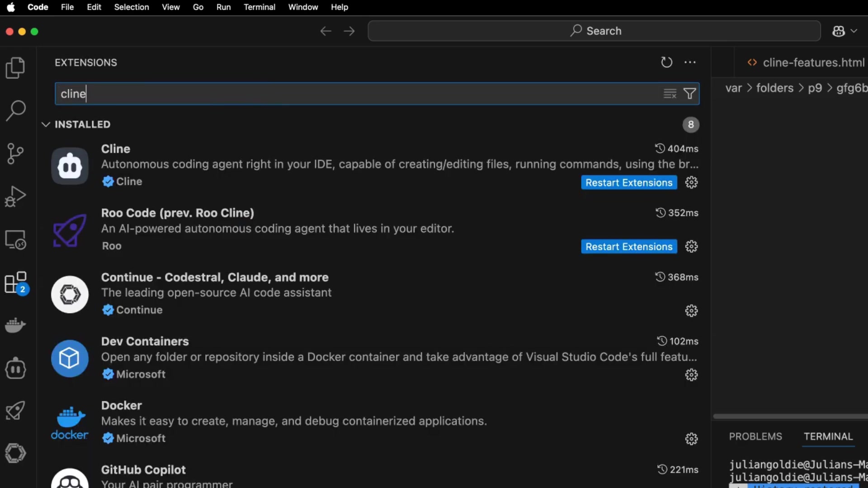Open the GitHub Copilot entry
Image resolution: width=868 pixels, height=488 pixels.
pos(373,472)
